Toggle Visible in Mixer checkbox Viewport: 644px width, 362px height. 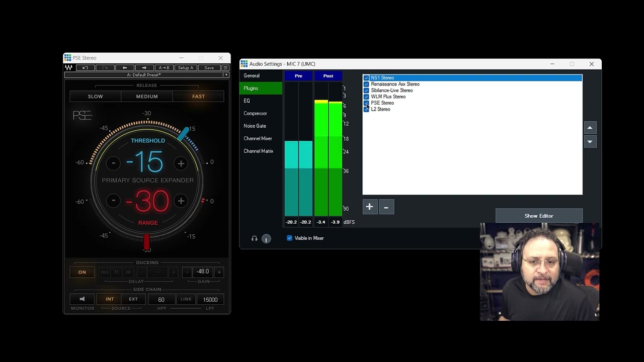pos(289,238)
